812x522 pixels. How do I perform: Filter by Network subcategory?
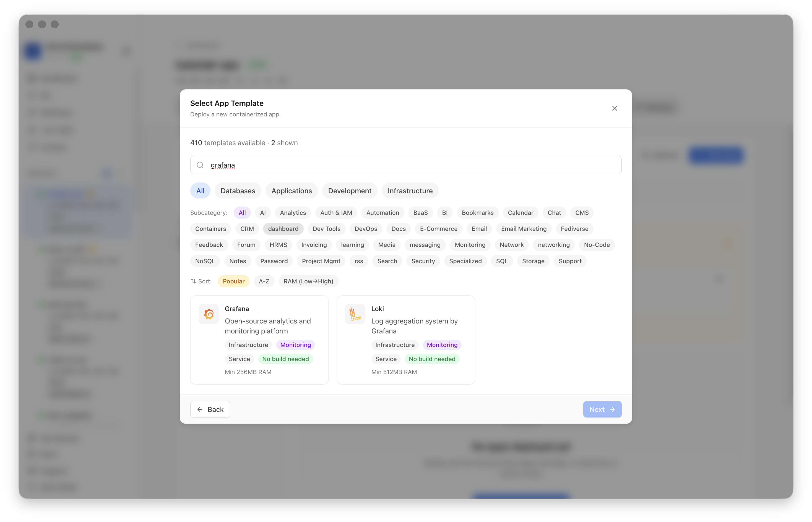coord(511,245)
